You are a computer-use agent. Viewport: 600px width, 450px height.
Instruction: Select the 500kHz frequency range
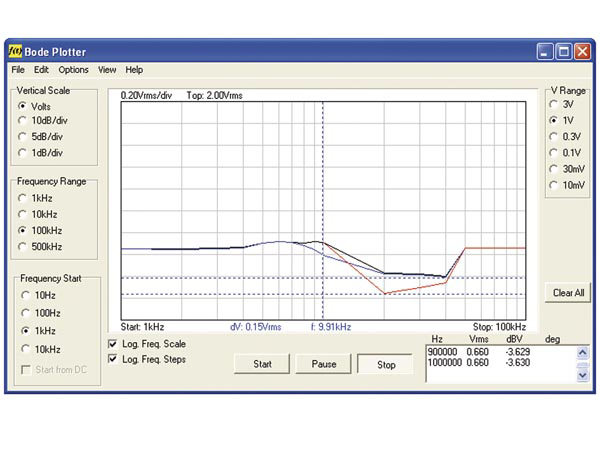(x=40, y=247)
